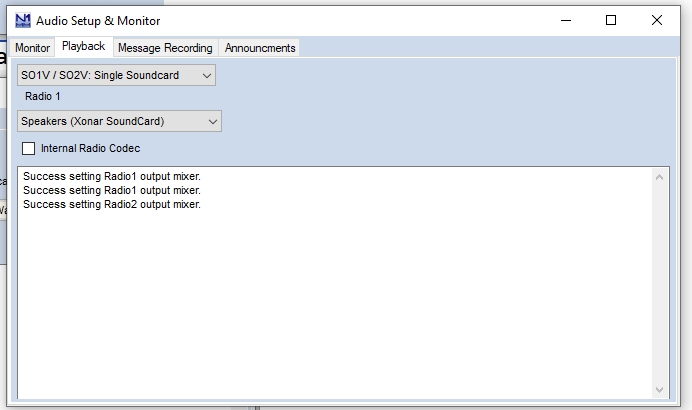Click the Audio Setup app icon in title bar
The image size is (692, 410).
tap(22, 20)
